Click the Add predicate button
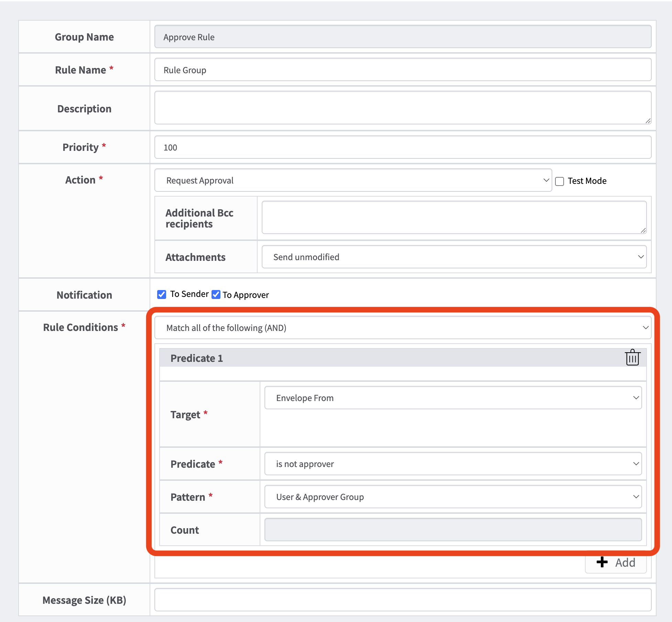The height and width of the screenshot is (622, 672). pos(616,563)
